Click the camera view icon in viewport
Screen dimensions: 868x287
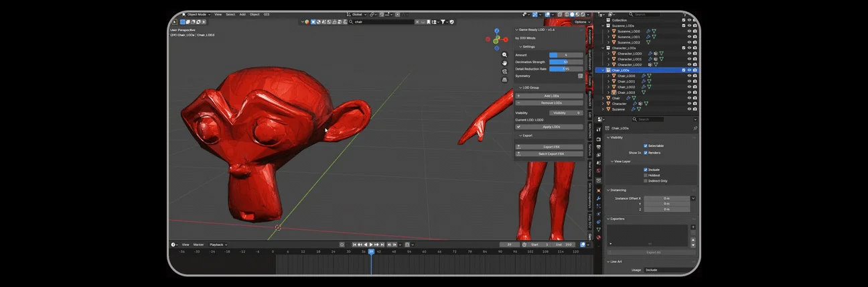[504, 71]
